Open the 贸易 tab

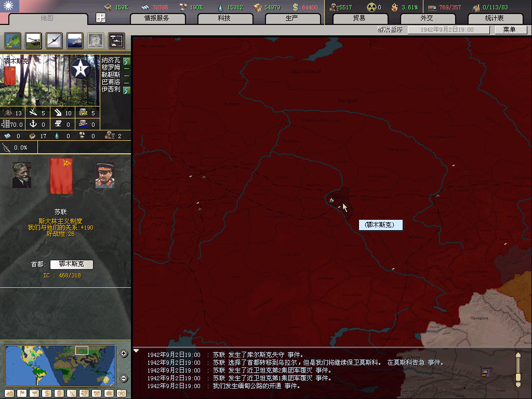[360, 18]
